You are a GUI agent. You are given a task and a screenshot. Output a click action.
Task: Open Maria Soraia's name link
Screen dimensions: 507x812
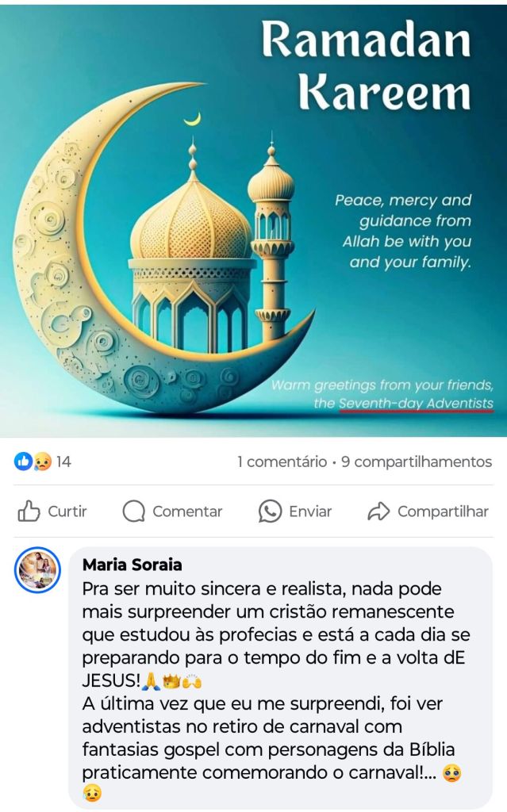click(133, 565)
